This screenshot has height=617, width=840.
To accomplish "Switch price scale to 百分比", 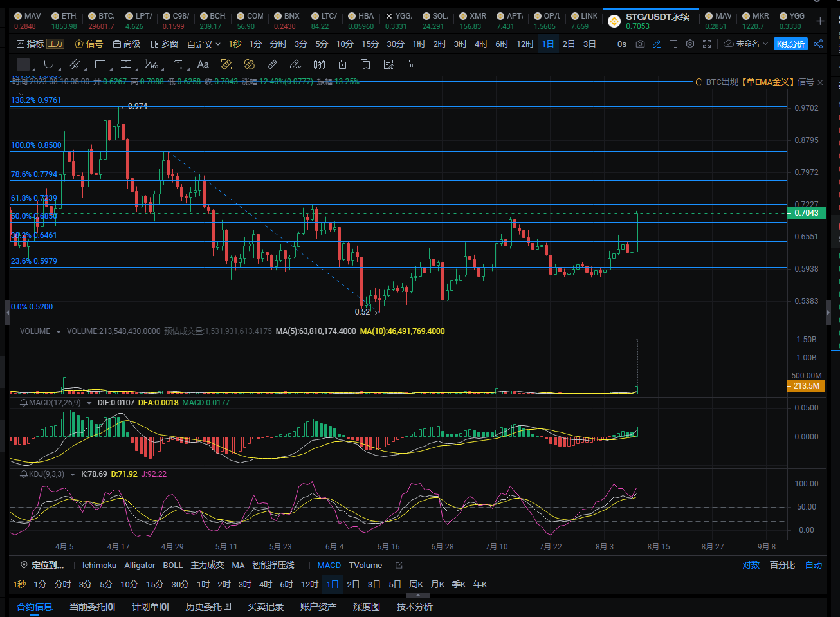I will point(782,566).
